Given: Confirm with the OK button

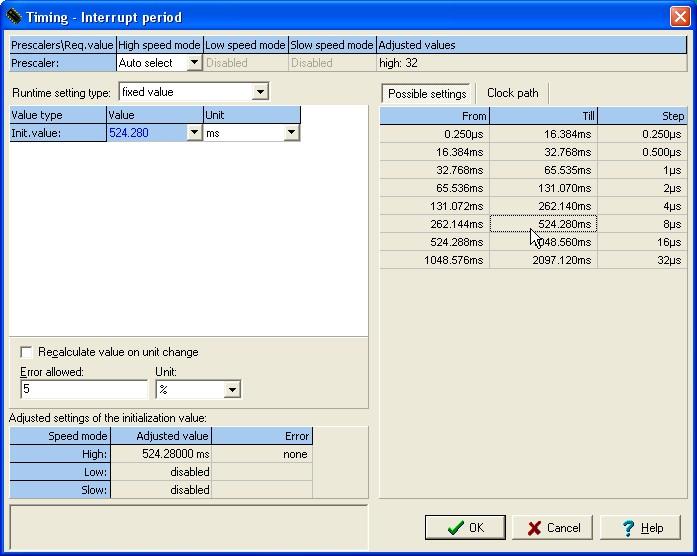Looking at the screenshot, I should click(465, 528).
